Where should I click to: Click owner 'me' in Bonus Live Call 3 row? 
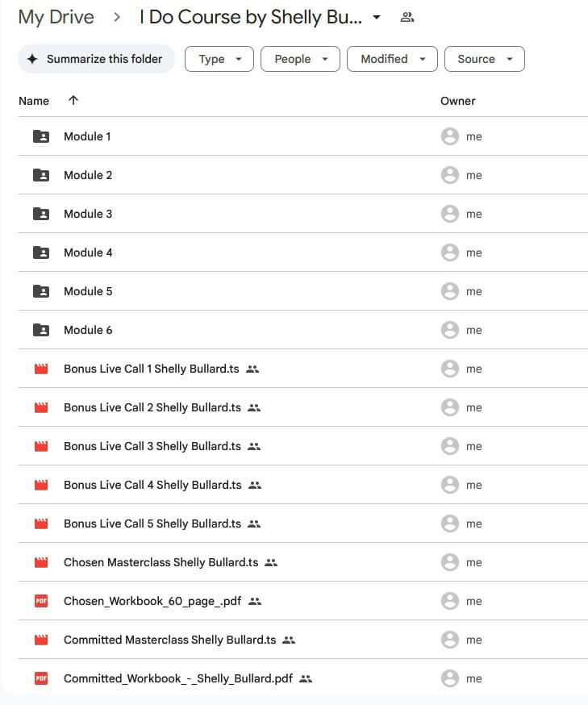(x=473, y=446)
